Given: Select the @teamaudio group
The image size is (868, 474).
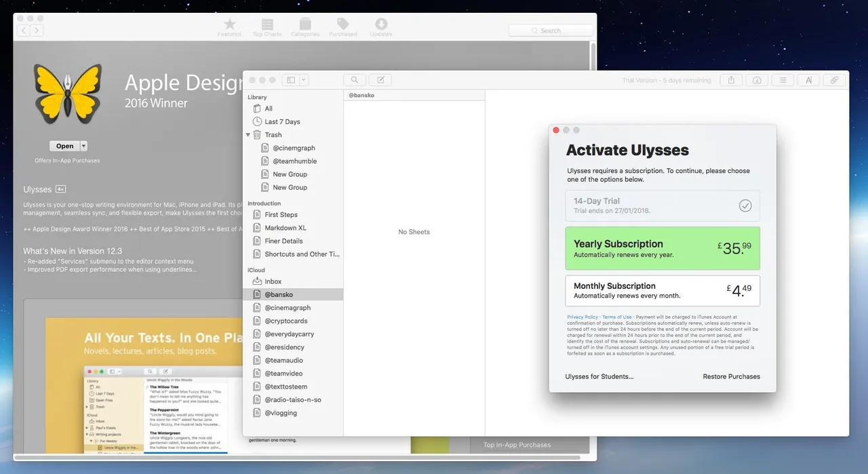Looking at the screenshot, I should 293,360.
